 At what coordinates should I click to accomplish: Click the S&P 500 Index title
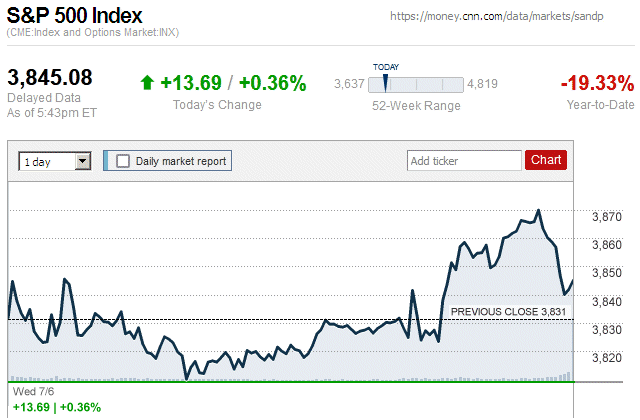click(74, 16)
